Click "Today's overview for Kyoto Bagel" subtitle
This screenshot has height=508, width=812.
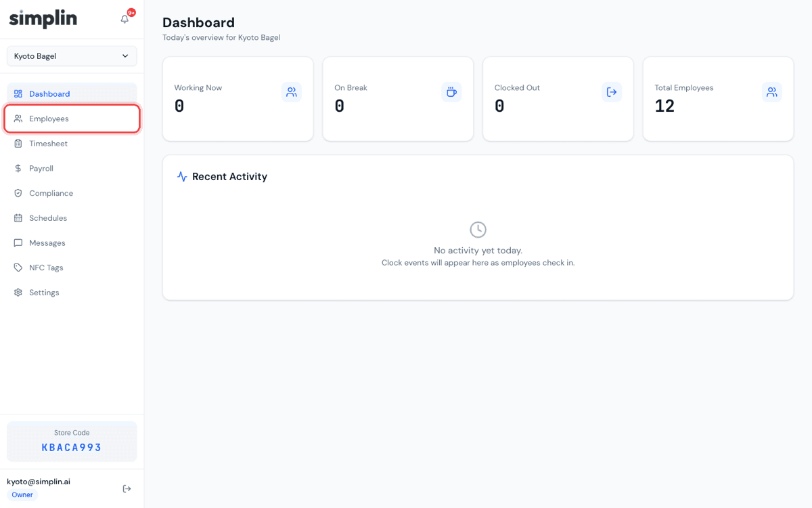pyautogui.click(x=221, y=38)
